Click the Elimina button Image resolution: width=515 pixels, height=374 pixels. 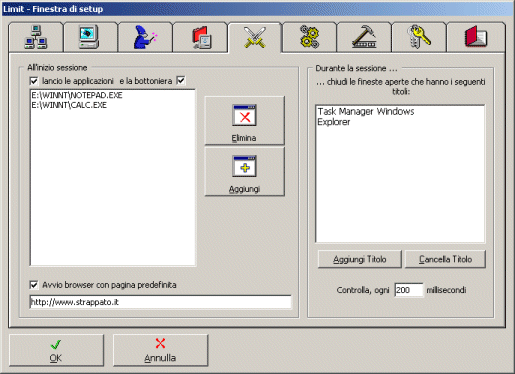pyautogui.click(x=244, y=121)
